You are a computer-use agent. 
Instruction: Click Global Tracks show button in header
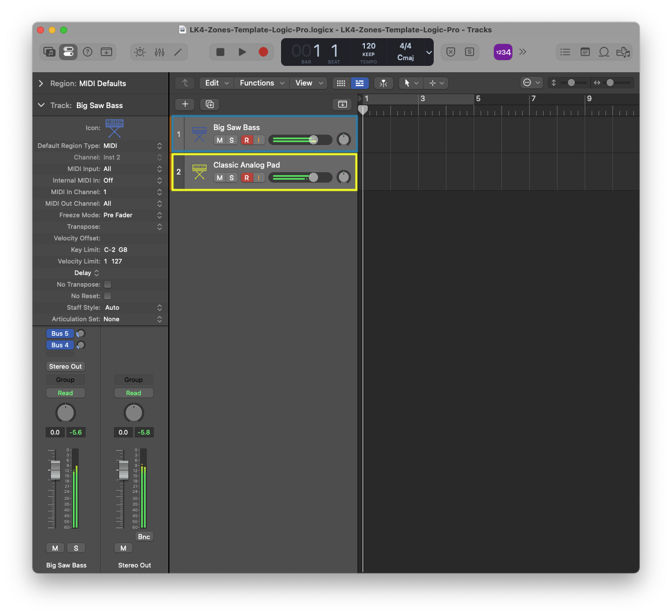[x=342, y=104]
